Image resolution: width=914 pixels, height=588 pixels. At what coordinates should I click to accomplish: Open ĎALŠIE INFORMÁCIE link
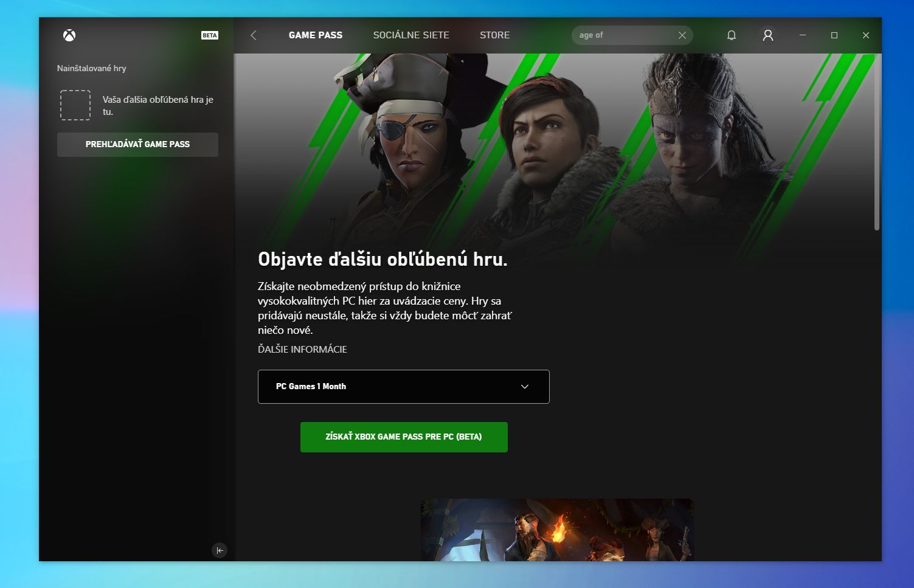302,349
